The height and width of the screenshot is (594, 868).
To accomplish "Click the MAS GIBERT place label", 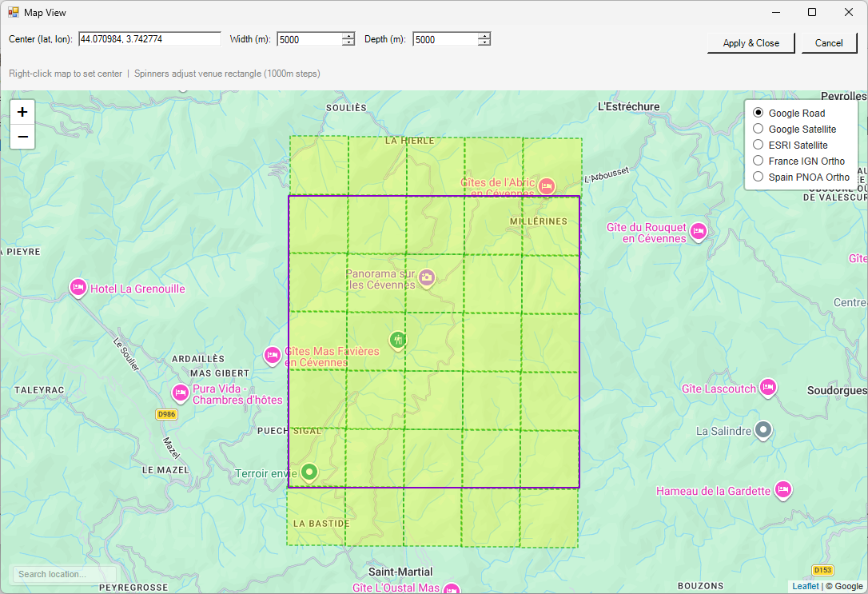I will click(220, 373).
